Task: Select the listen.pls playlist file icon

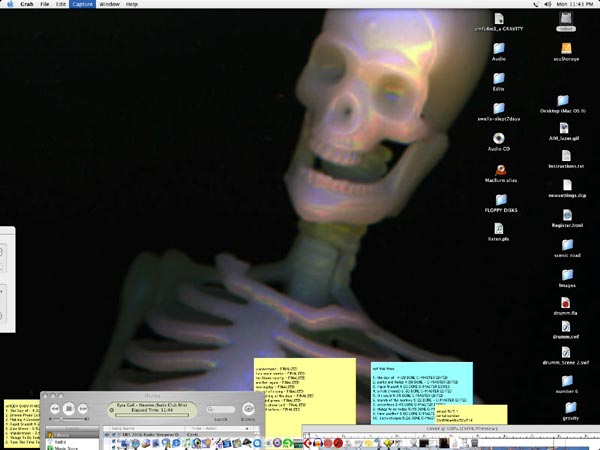Action: pos(499,229)
